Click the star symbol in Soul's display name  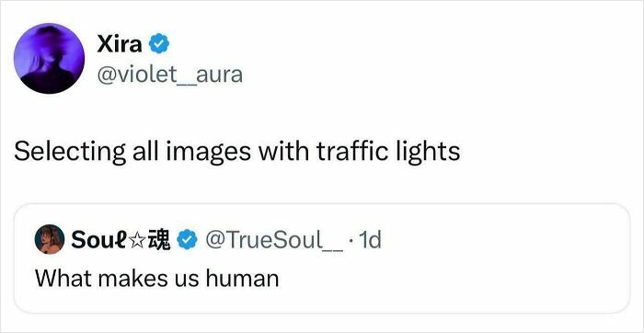tap(137, 241)
